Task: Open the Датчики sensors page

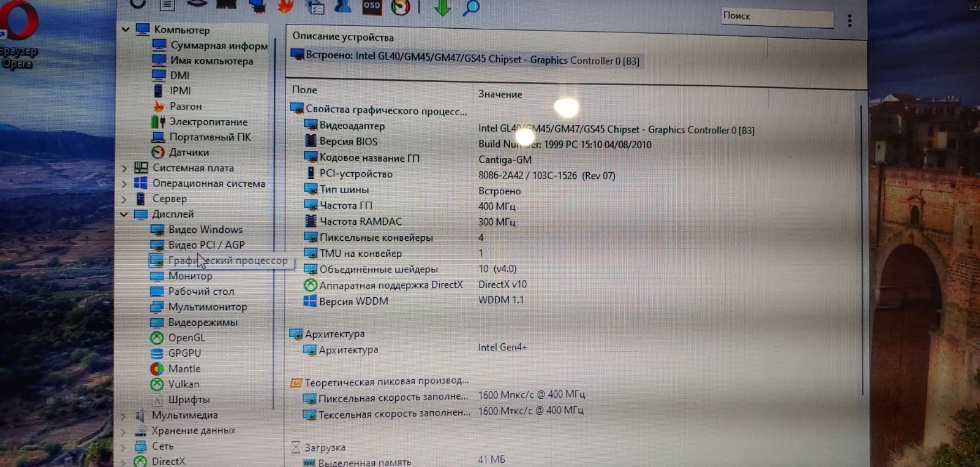Action: coord(180,152)
